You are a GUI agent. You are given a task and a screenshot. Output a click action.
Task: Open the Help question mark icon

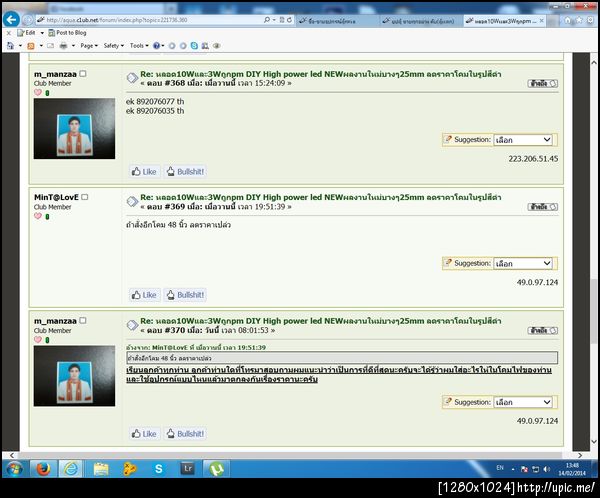click(x=156, y=46)
